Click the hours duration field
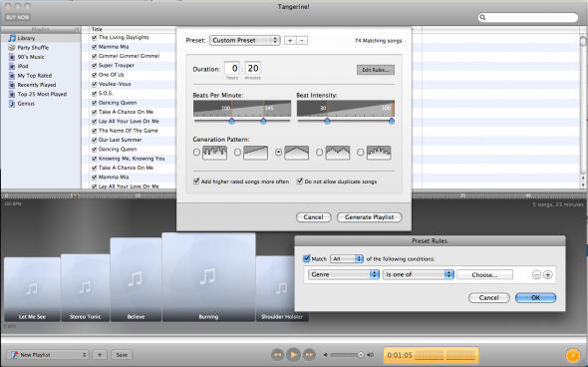 coord(232,68)
